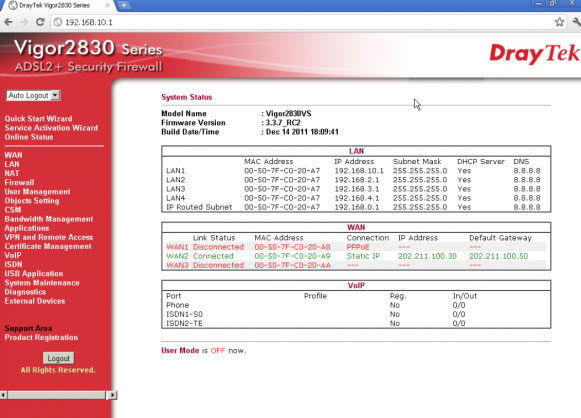Click sidebar scrollbar left arrow
Viewport: 581px width, 418px height.
pyautogui.click(x=3, y=395)
